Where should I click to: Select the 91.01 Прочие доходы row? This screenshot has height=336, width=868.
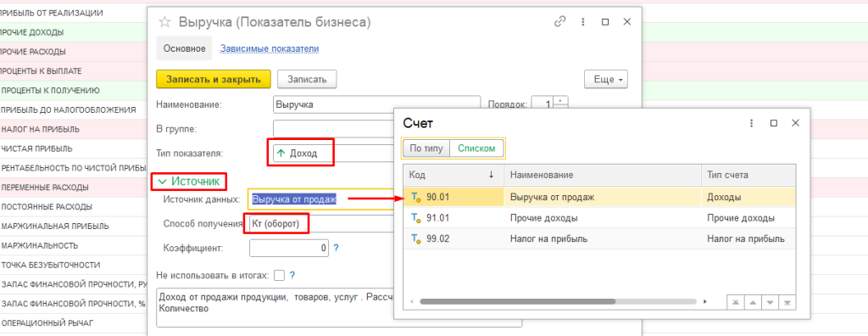[599, 218]
